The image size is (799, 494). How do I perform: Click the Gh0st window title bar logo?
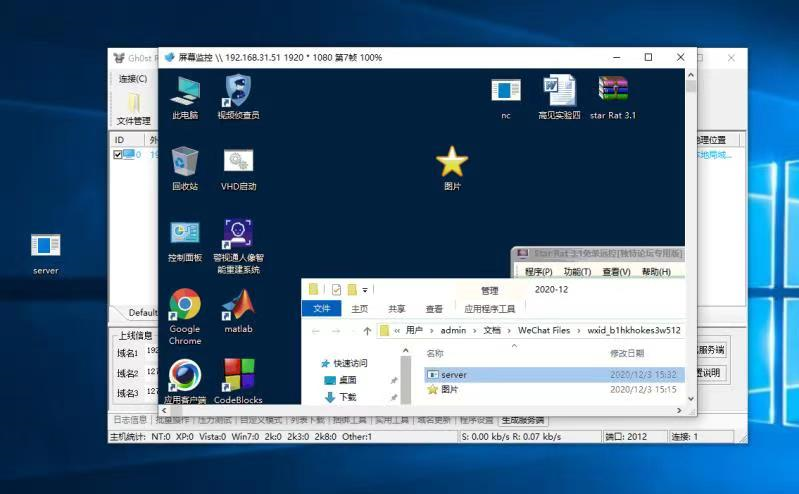pos(119,58)
